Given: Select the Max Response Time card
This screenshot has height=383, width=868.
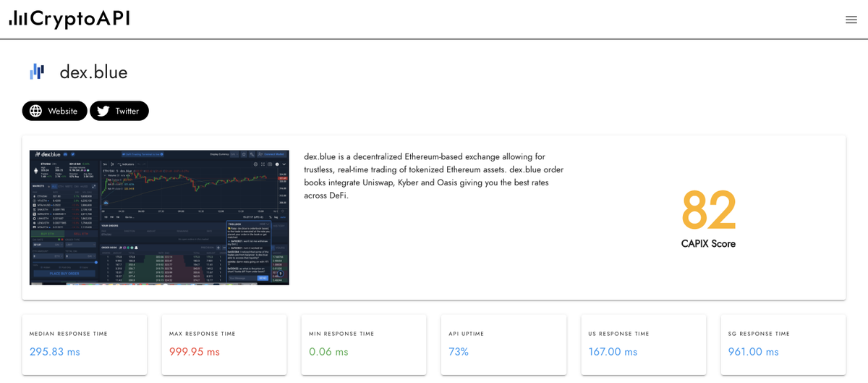Looking at the screenshot, I should (x=224, y=345).
